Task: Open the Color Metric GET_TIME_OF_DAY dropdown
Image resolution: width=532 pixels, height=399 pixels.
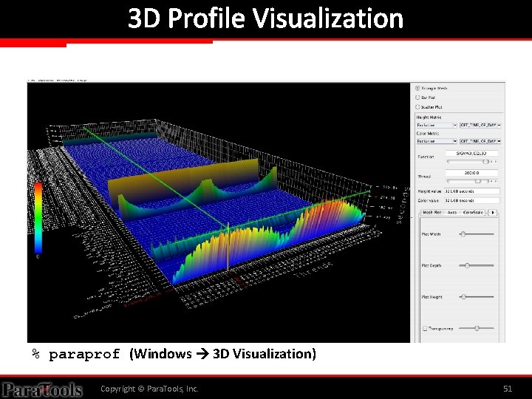Action: (x=480, y=141)
